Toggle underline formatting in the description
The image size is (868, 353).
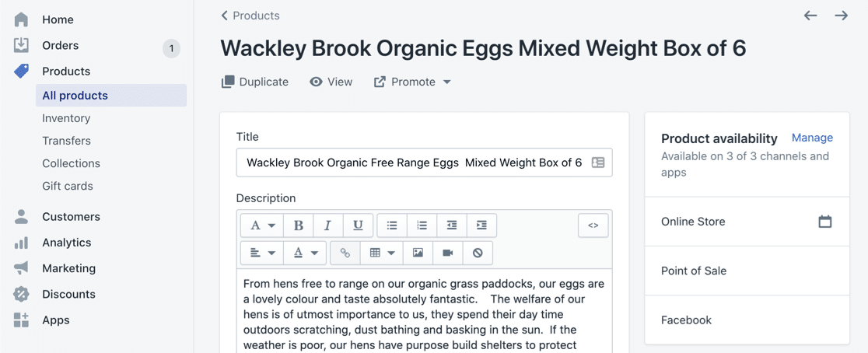point(358,225)
